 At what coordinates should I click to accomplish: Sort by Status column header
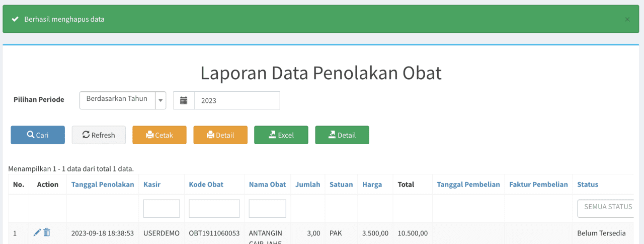(588, 185)
